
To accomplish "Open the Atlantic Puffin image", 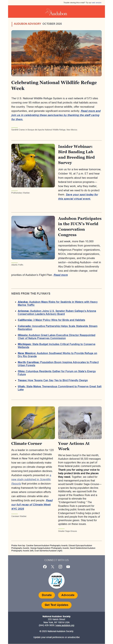I will click(33, 237).
